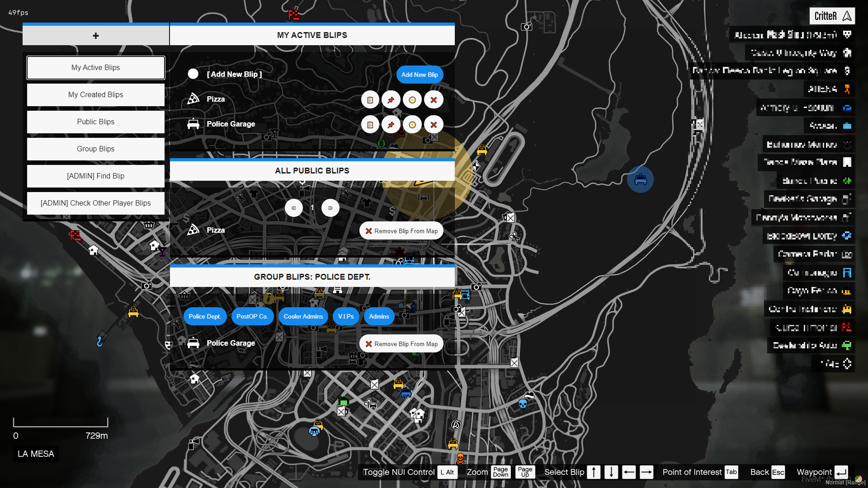This screenshot has height=488, width=868.
Task: Click the Add New Blip button
Action: (x=420, y=75)
